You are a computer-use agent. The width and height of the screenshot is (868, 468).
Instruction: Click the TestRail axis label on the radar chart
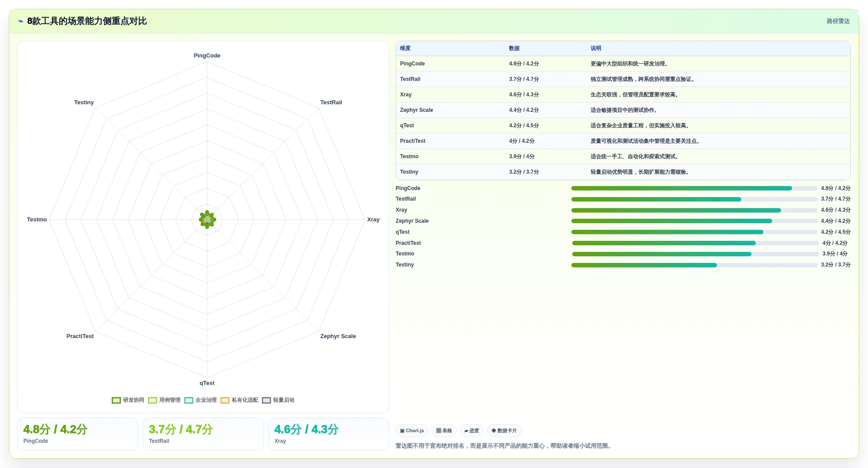(x=331, y=103)
